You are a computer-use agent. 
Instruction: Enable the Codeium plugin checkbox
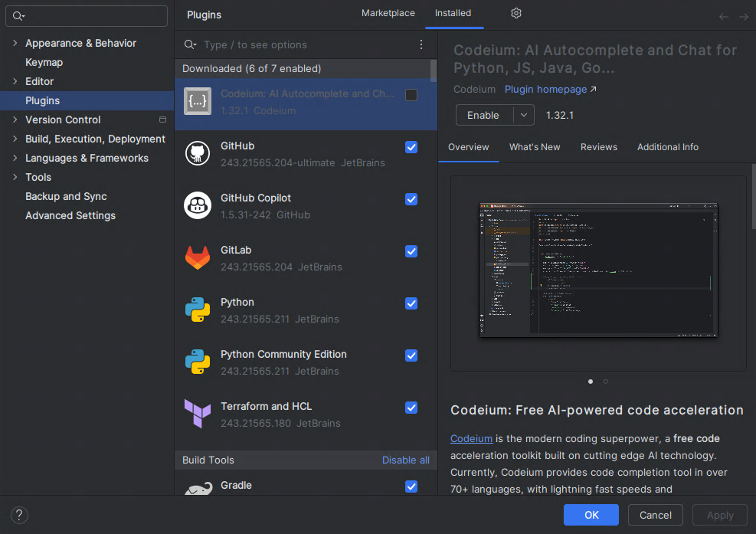point(411,95)
